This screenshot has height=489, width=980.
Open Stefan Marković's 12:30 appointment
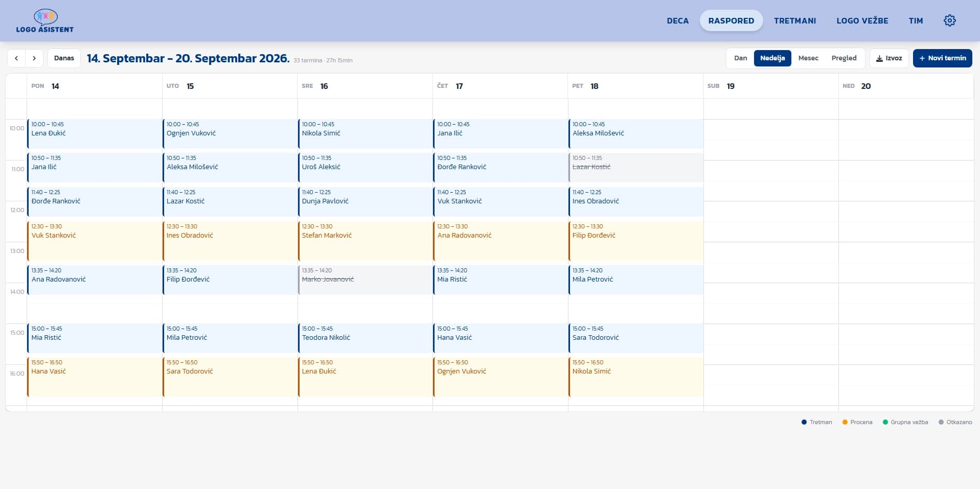tap(365, 241)
